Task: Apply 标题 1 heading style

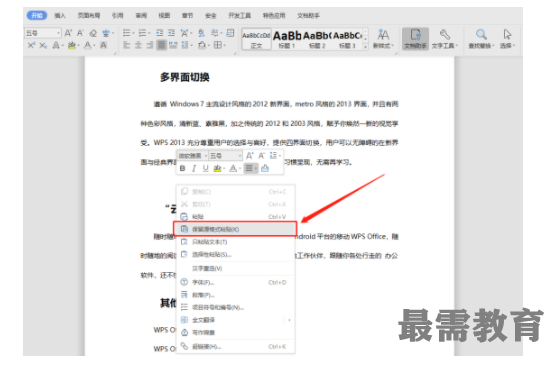Action: (287, 39)
